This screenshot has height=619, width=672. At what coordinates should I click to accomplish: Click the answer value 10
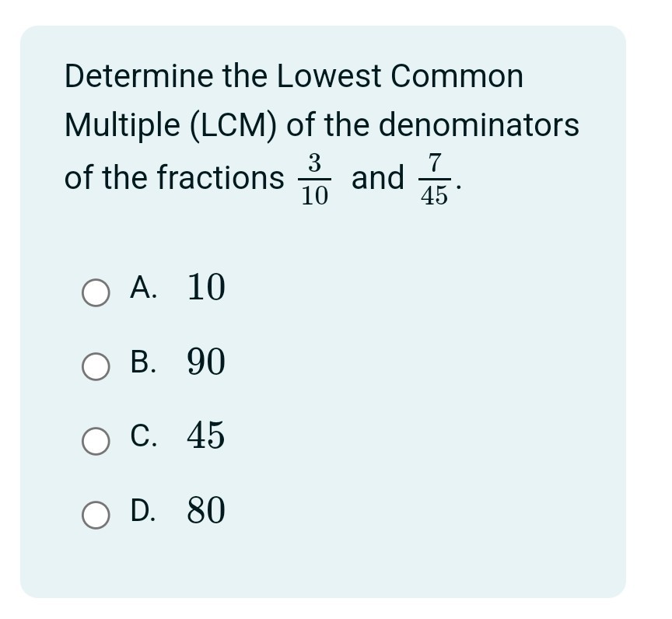tap(205, 289)
